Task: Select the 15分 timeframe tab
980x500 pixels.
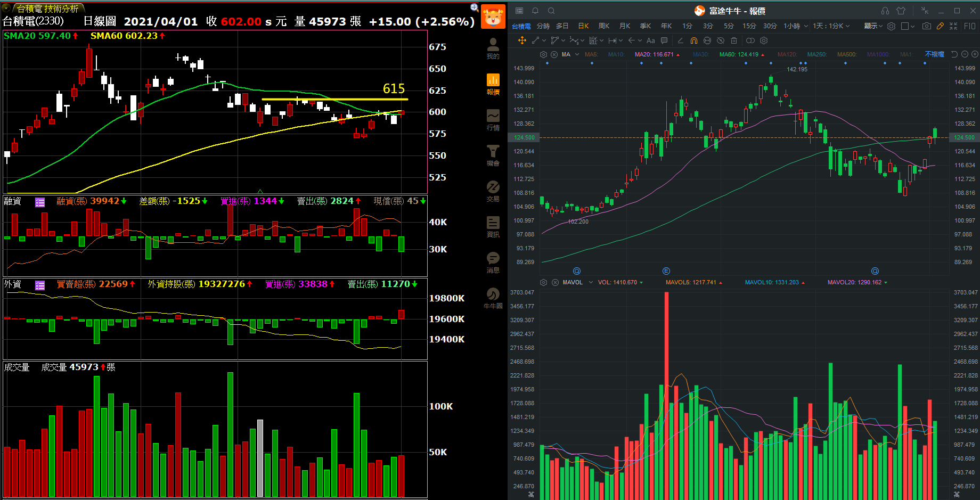Action: coord(749,26)
